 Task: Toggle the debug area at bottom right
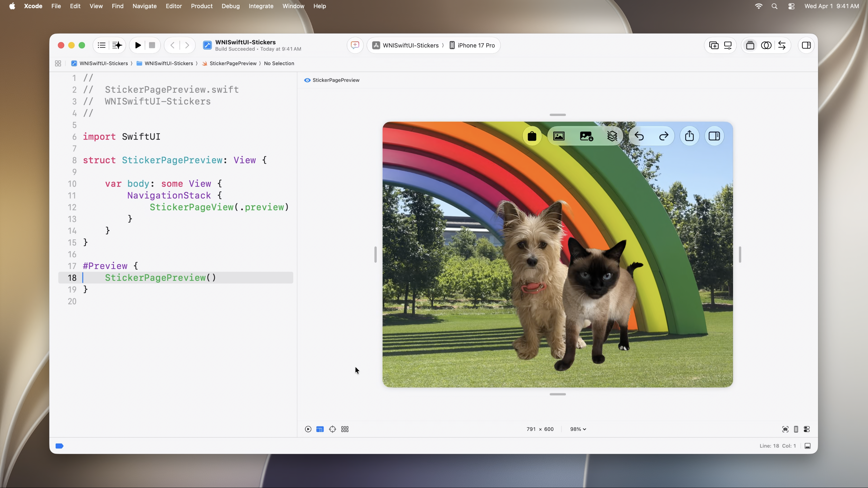[x=808, y=446]
